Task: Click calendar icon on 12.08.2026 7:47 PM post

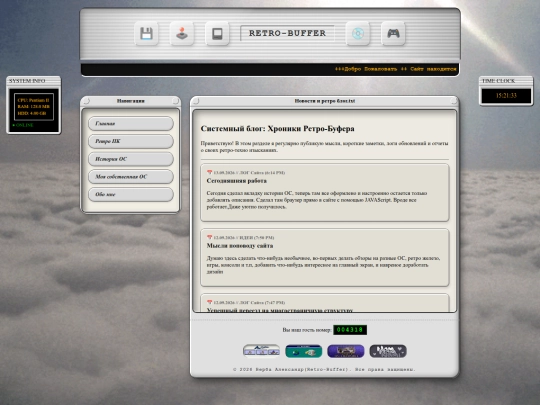Action: coord(209,302)
